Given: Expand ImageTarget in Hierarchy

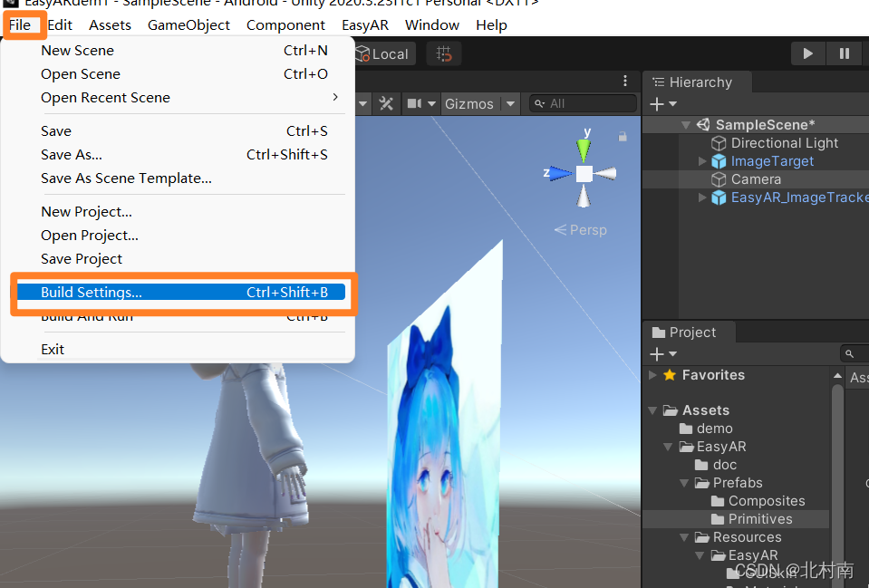Looking at the screenshot, I should (702, 161).
